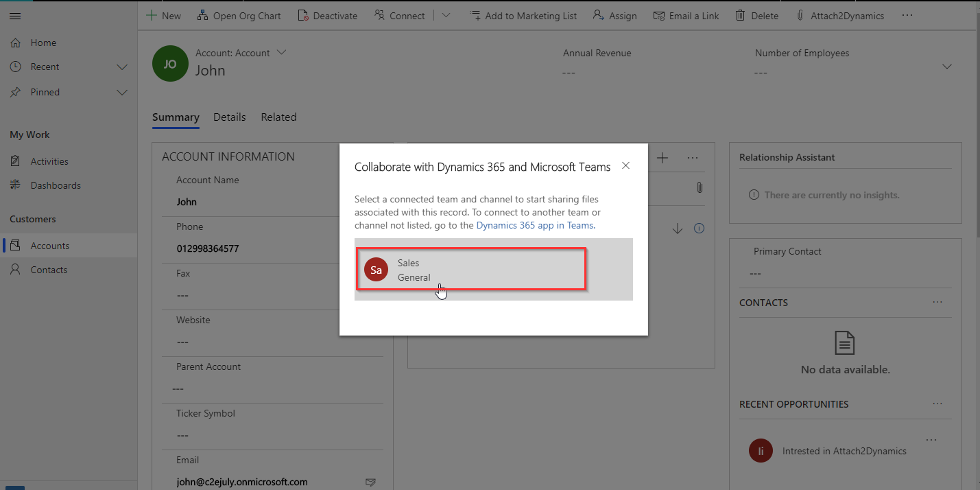This screenshot has width=980, height=490.
Task: Click Delete in the command bar
Action: 757,16
